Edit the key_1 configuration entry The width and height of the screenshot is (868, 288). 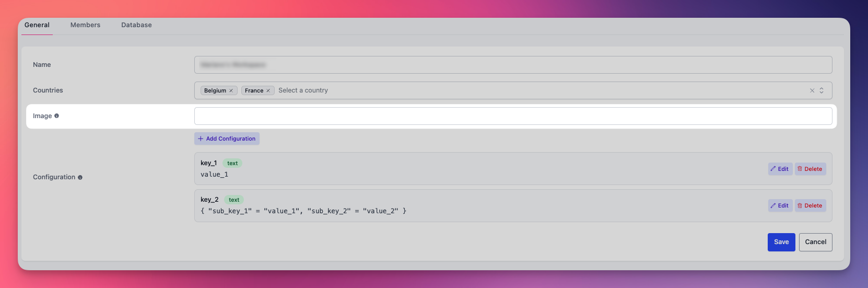(x=780, y=169)
